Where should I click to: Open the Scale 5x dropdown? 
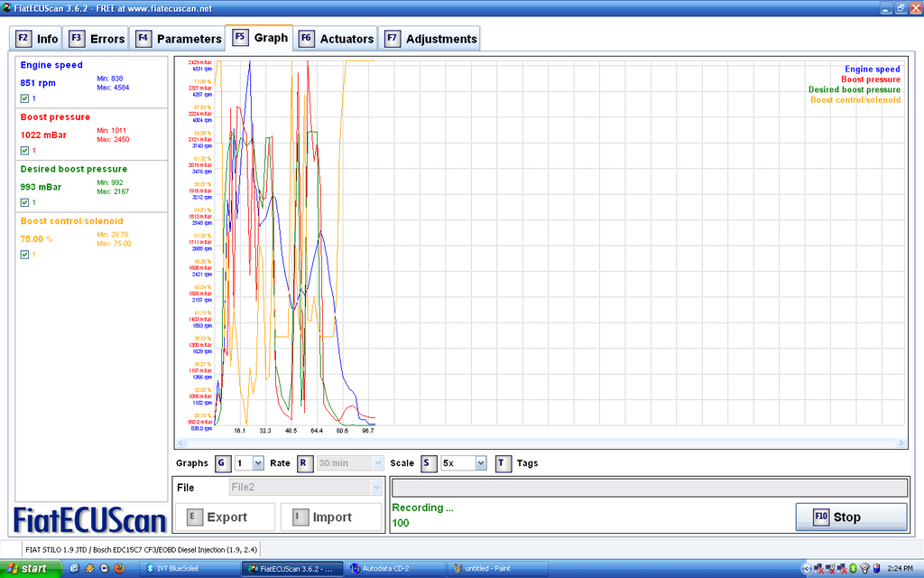[x=481, y=463]
